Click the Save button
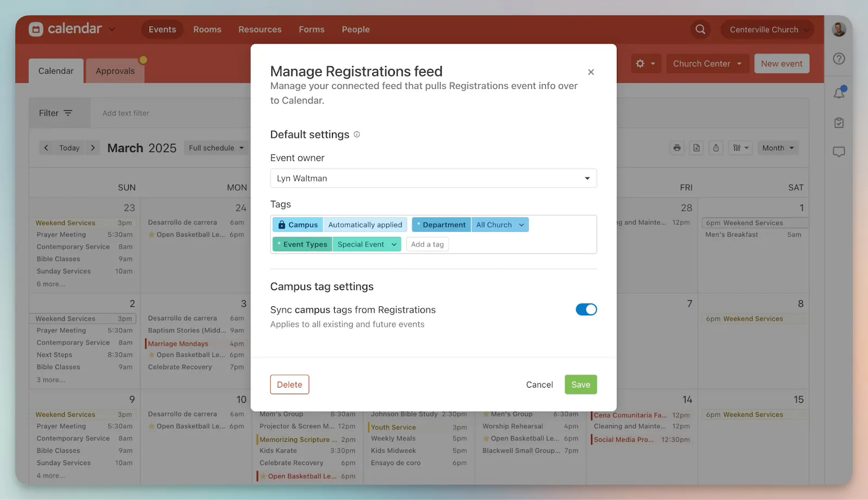 point(580,384)
